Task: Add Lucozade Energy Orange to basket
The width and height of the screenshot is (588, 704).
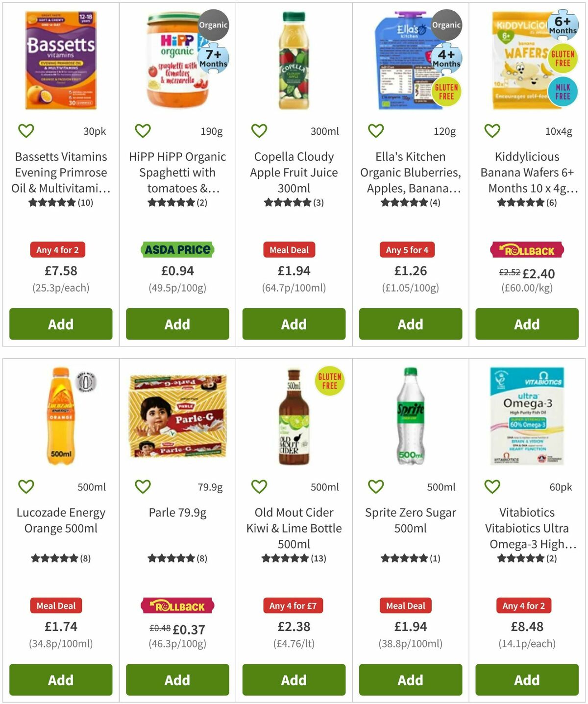Action: pyautogui.click(x=60, y=680)
